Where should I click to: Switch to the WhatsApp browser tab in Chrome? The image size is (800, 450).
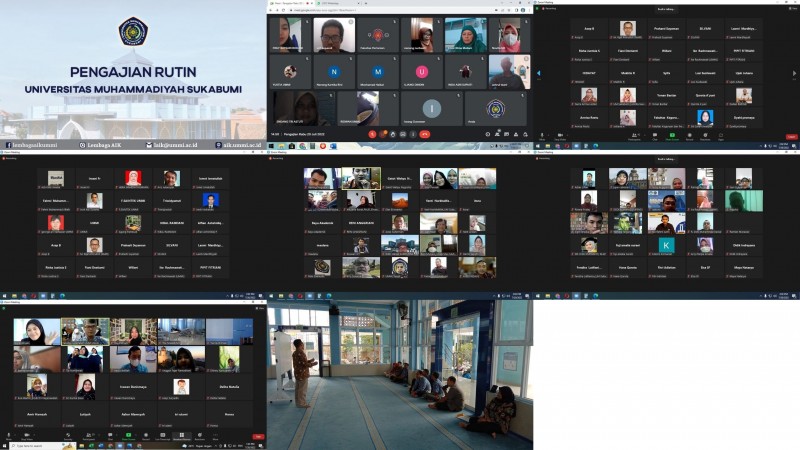point(339,3)
